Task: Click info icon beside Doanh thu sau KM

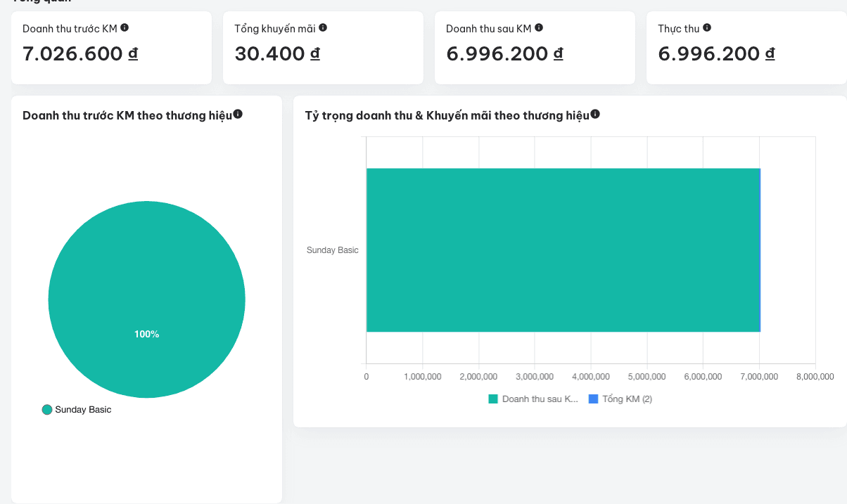Action: tap(539, 27)
